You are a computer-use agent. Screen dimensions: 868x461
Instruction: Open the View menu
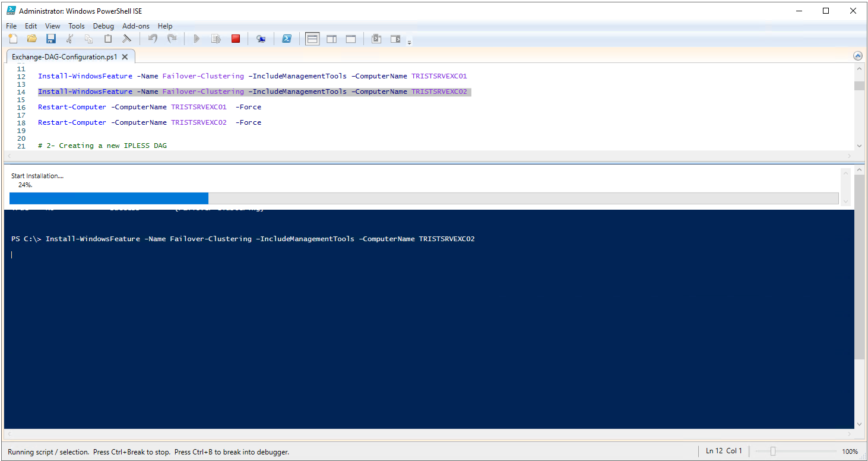(x=53, y=26)
